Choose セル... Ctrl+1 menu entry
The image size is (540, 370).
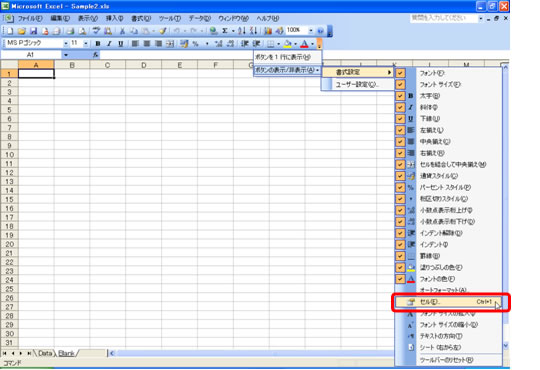[448, 302]
